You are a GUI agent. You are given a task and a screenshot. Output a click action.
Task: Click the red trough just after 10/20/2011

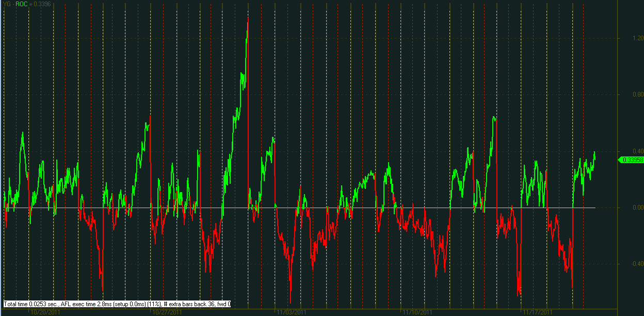click(x=103, y=289)
